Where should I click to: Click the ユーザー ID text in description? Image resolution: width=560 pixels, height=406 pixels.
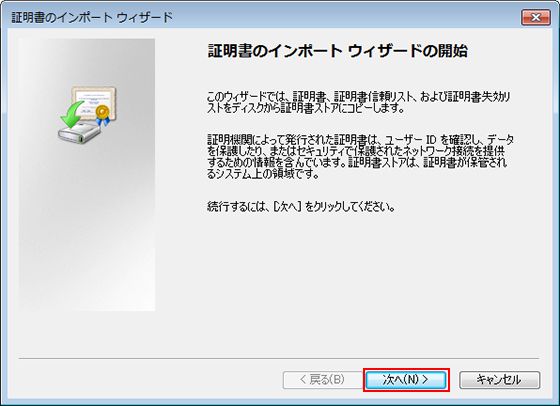coord(411,139)
